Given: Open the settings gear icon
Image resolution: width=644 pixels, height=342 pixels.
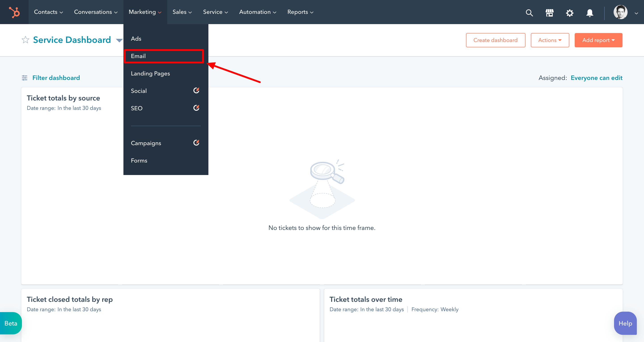Looking at the screenshot, I should (570, 13).
